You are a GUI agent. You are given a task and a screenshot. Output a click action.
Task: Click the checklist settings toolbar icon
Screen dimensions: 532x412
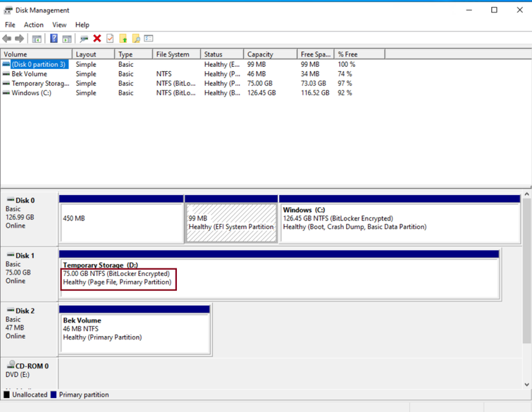(x=149, y=38)
